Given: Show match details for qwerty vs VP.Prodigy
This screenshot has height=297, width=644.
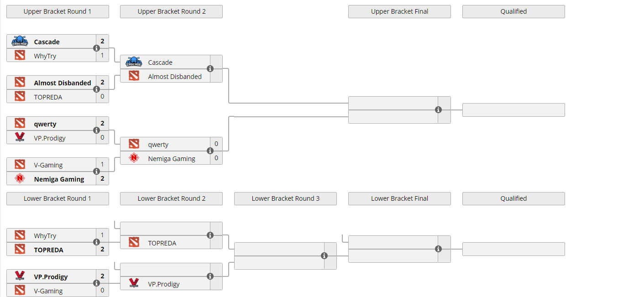Looking at the screenshot, I should click(x=96, y=130).
